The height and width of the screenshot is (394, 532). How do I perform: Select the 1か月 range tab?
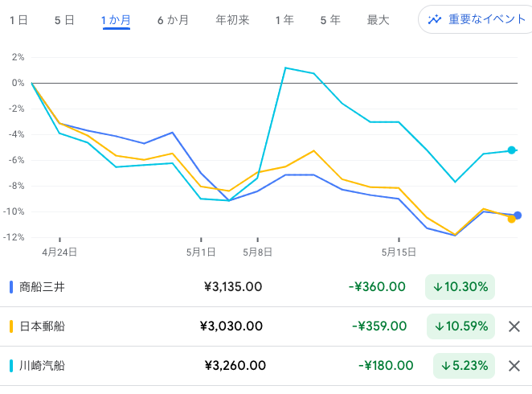116,20
